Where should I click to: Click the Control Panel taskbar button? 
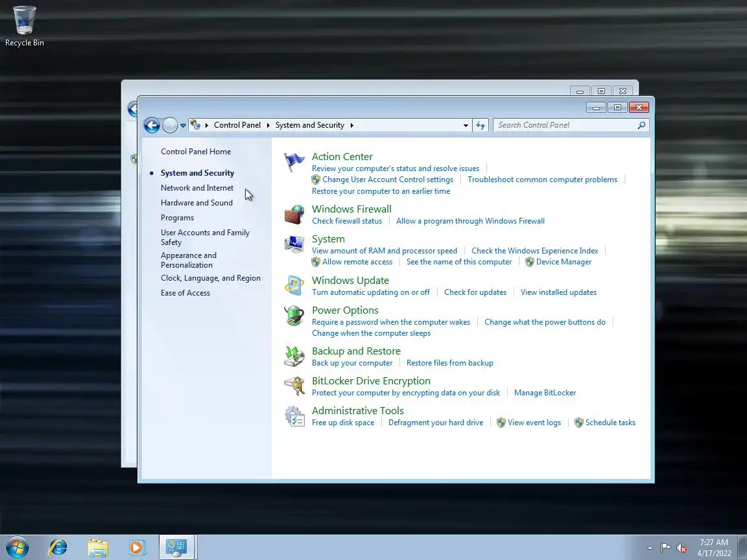[x=176, y=548]
